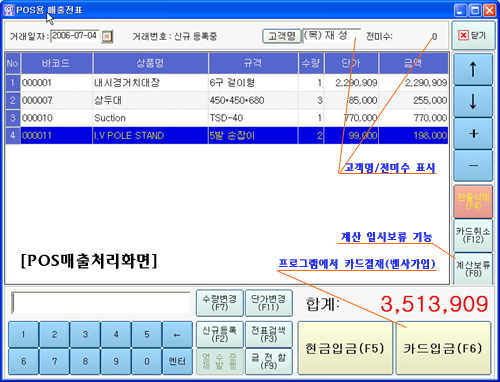Decrease quantity with the minus button
Image resolution: width=500 pixels, height=382 pixels.
point(473,165)
